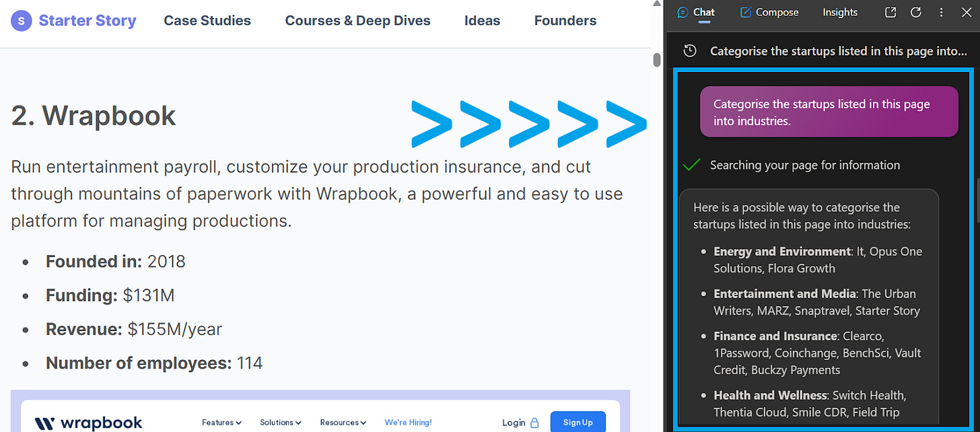The height and width of the screenshot is (432, 980).
Task: Open the Starter Story logo icon
Action: coord(22,21)
